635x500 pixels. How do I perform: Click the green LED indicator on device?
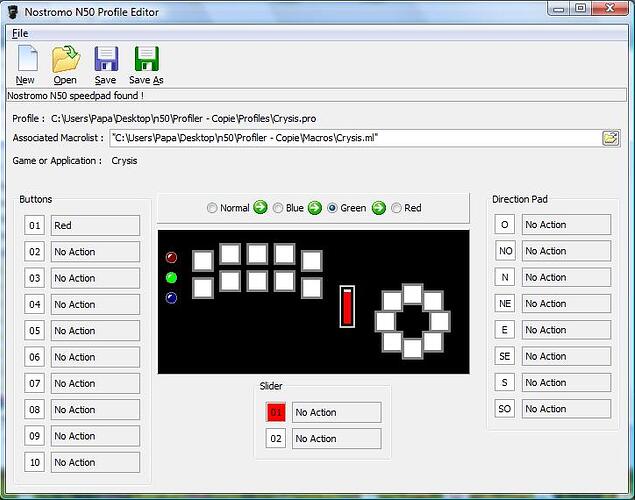click(171, 278)
